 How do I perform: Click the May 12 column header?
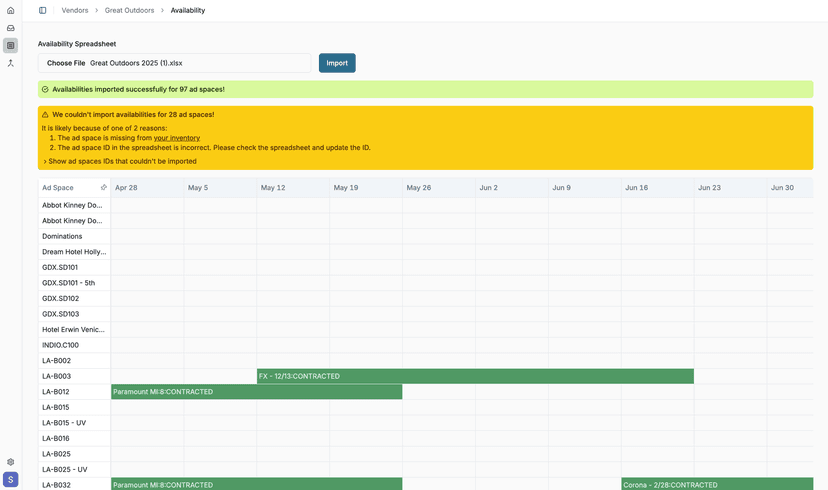click(x=273, y=188)
